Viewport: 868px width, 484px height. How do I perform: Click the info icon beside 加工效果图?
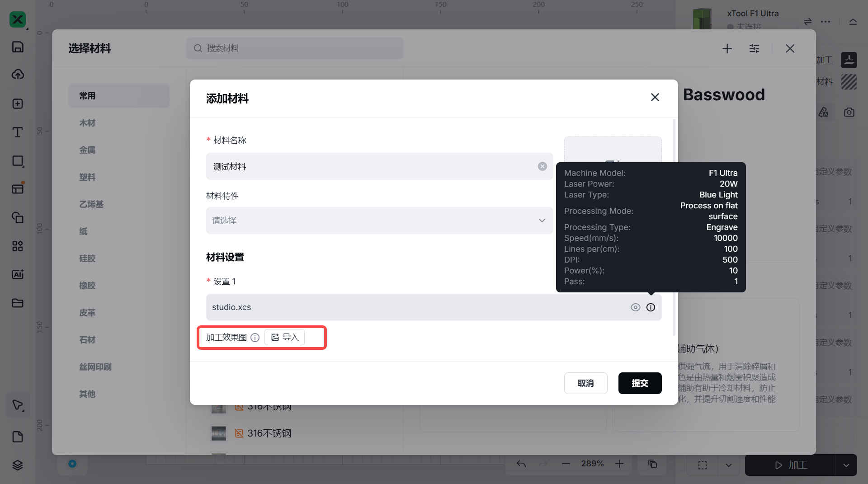pos(255,338)
